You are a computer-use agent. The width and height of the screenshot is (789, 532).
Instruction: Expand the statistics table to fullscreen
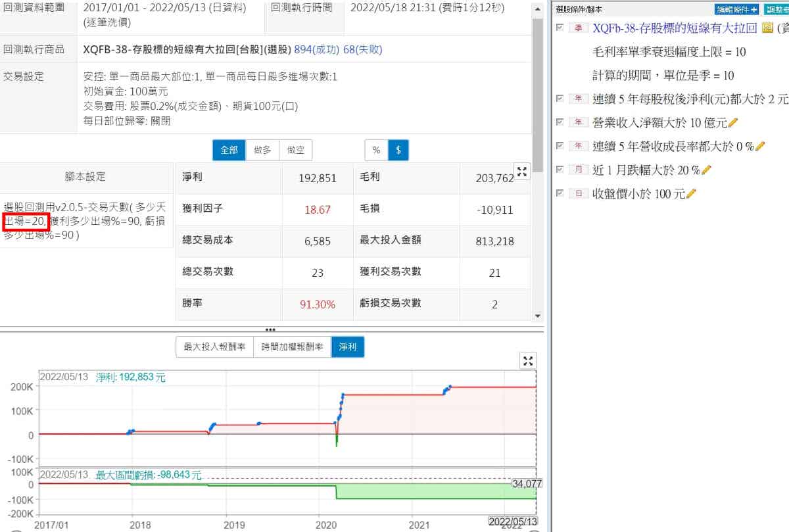[x=522, y=172]
